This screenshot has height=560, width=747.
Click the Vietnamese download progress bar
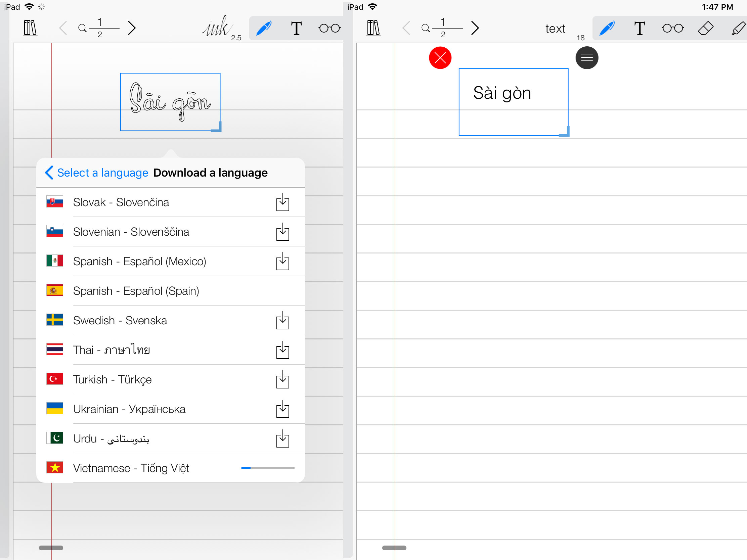tap(267, 468)
